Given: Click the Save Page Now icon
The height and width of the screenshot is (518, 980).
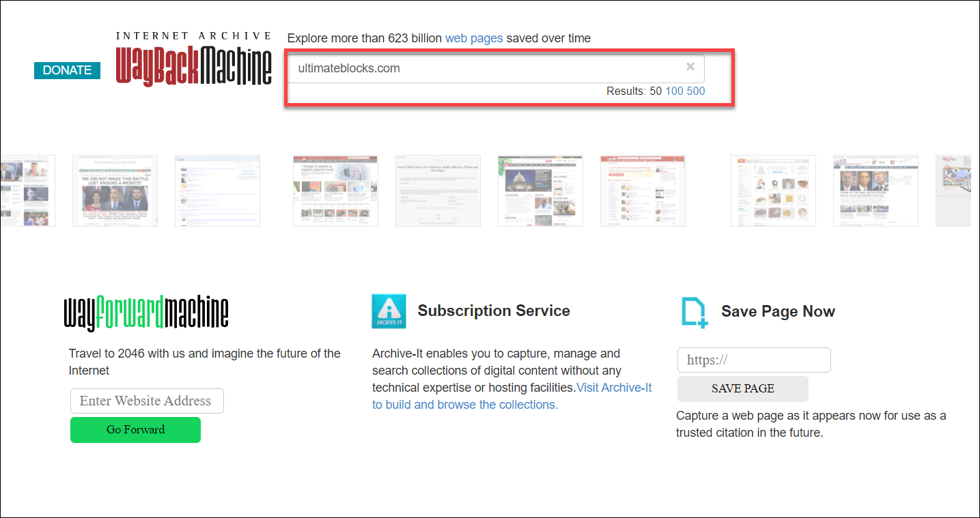Looking at the screenshot, I should click(694, 313).
